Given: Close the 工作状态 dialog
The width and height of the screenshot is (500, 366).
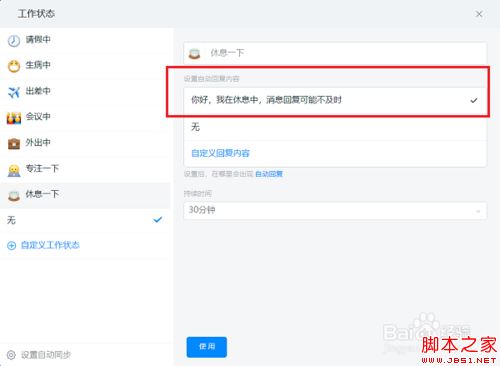Looking at the screenshot, I should (x=479, y=14).
